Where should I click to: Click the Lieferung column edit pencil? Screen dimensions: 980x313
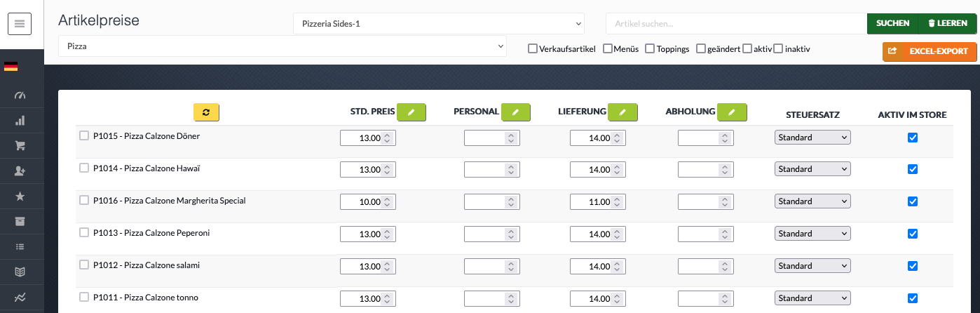[x=622, y=112]
